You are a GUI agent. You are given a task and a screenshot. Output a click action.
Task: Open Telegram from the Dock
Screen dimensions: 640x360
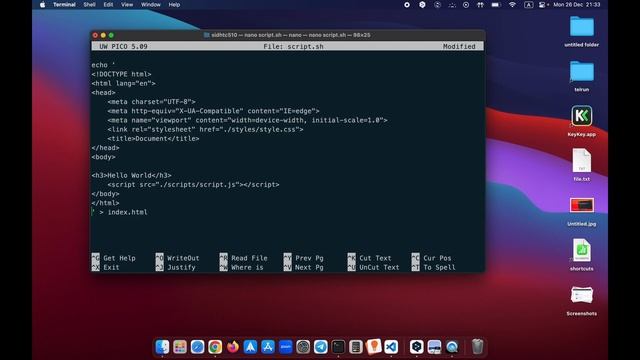[320, 347]
